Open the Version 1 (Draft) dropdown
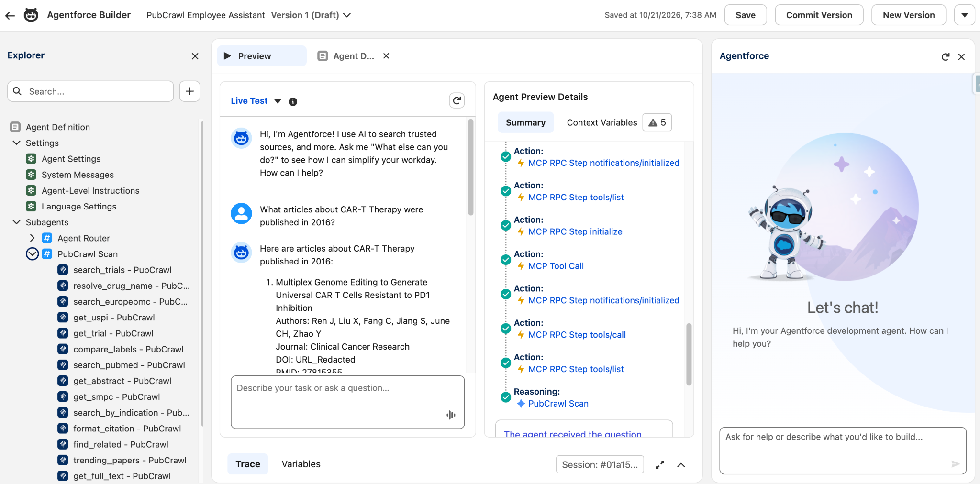980x484 pixels. (311, 15)
